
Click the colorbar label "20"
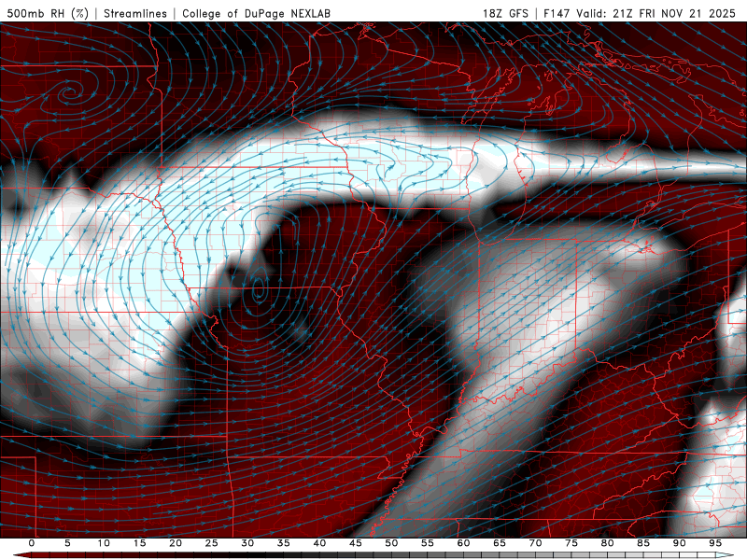click(176, 543)
